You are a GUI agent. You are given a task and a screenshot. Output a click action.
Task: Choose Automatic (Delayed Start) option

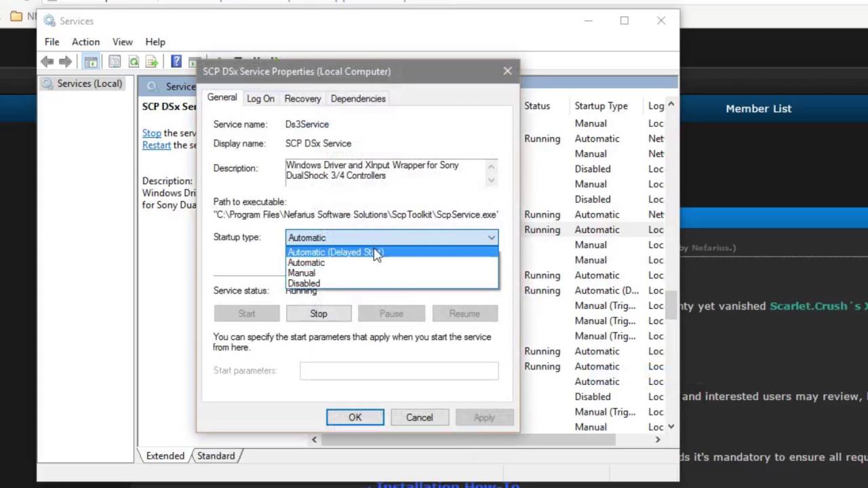(392, 252)
